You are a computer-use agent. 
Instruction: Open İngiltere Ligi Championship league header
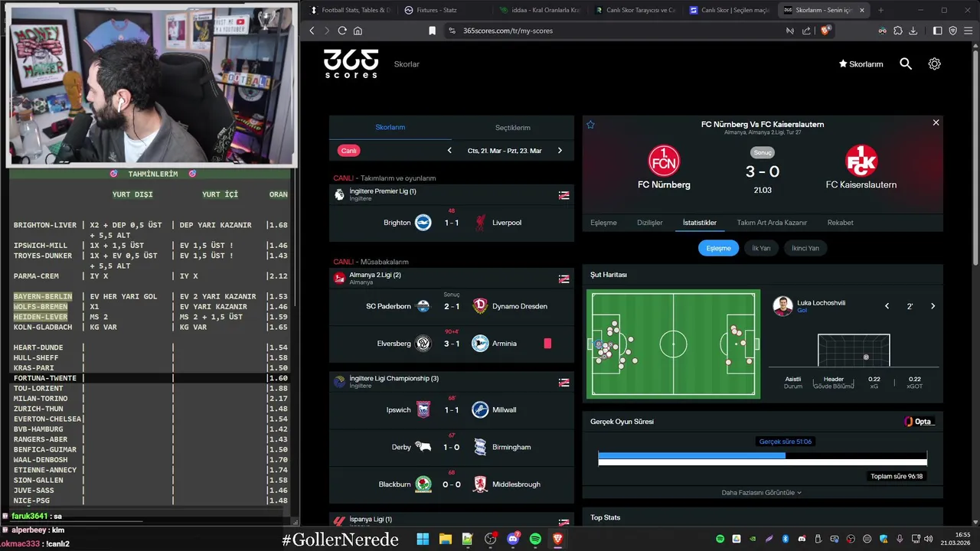(x=452, y=381)
